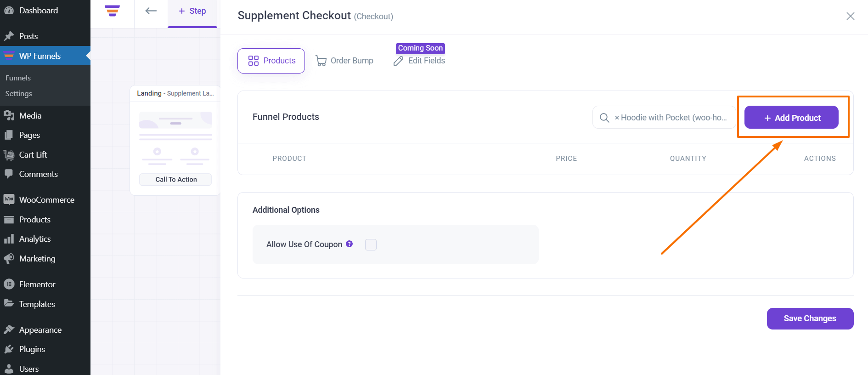
Task: Remove Hoodie with Pocket selection
Action: click(x=617, y=118)
